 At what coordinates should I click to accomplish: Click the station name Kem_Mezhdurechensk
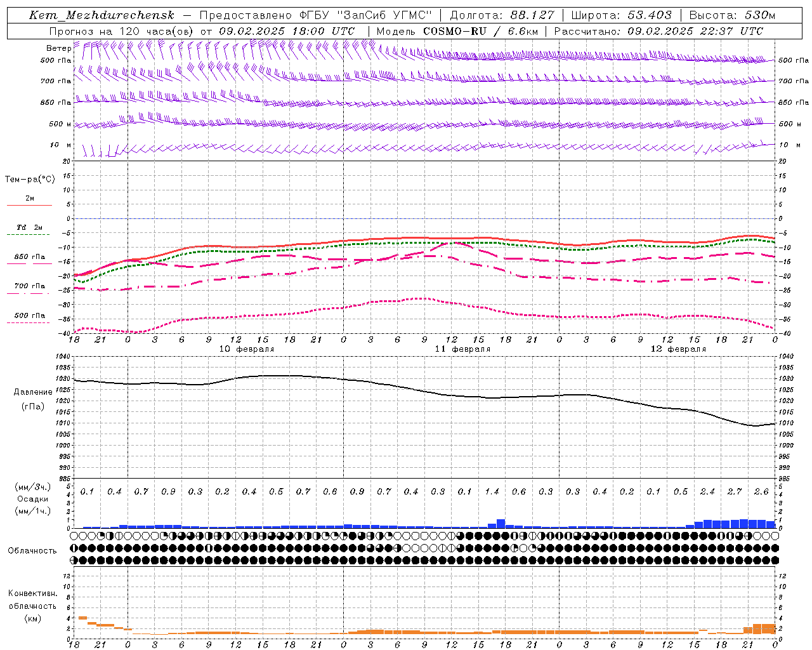click(101, 15)
